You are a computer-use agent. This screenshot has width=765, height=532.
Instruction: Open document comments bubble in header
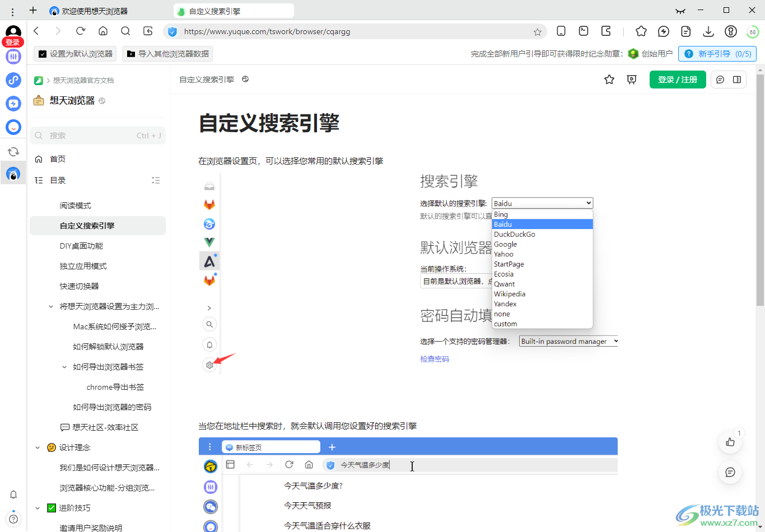pos(720,80)
